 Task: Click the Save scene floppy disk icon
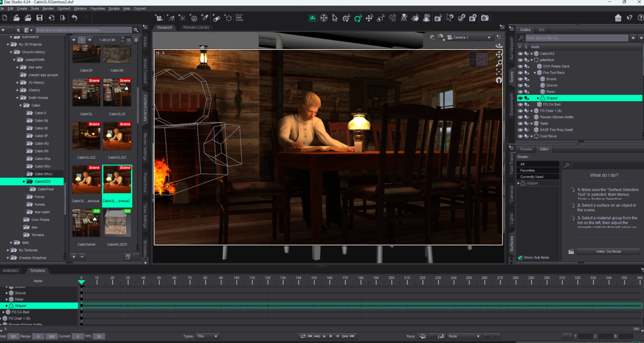pos(39,18)
